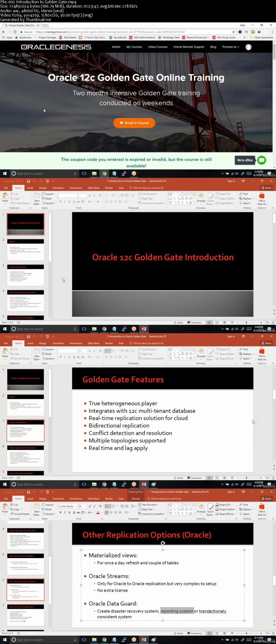
Task: Open Reading View in the Other Replication Options window
Action: coord(225,633)
